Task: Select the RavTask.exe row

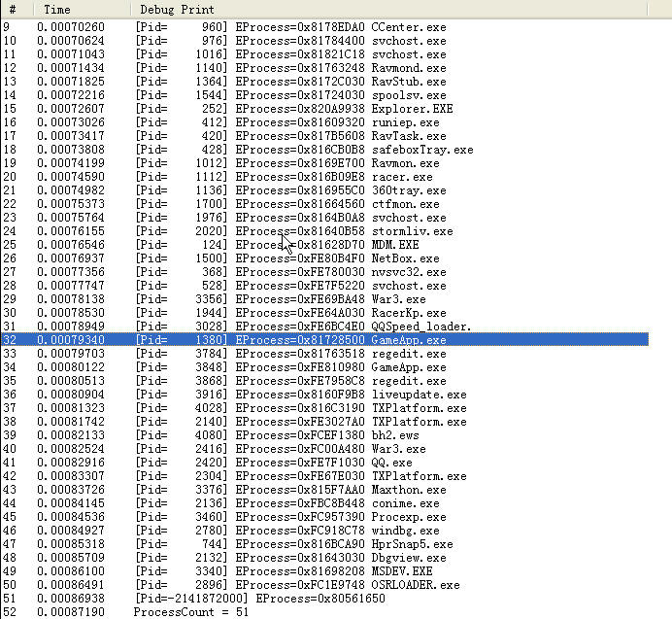Action: tap(325, 136)
